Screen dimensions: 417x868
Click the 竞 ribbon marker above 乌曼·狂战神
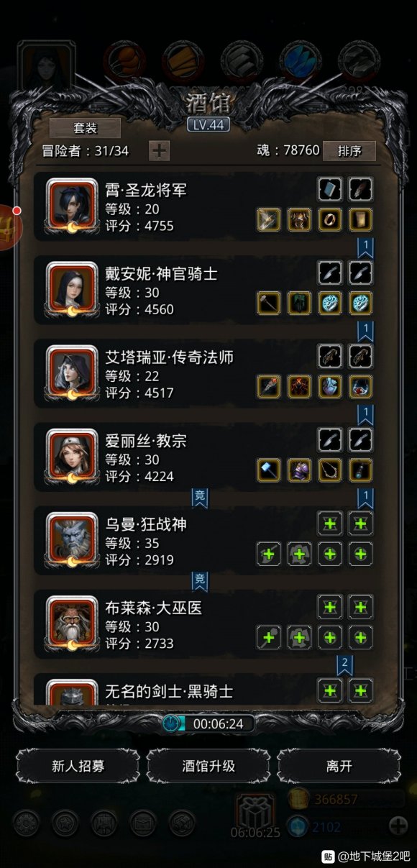pyautogui.click(x=200, y=497)
